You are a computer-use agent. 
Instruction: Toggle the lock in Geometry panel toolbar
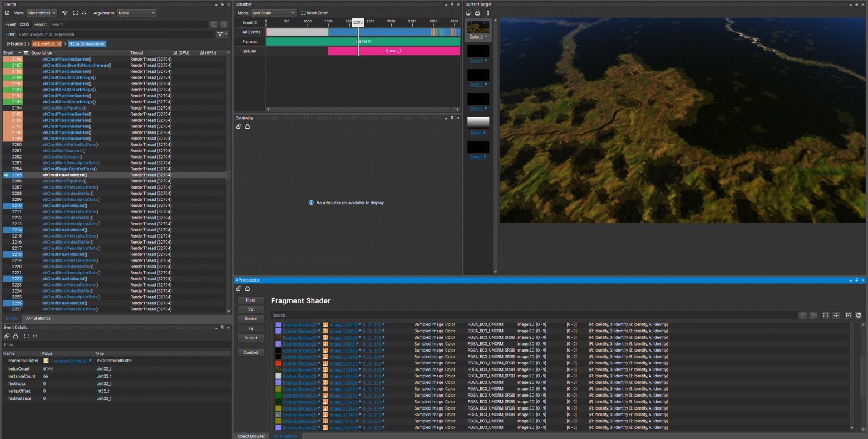(x=248, y=126)
